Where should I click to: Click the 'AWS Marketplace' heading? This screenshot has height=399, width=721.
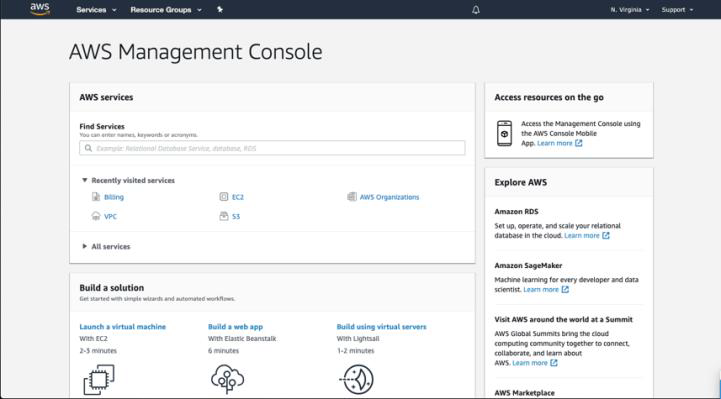tap(525, 393)
